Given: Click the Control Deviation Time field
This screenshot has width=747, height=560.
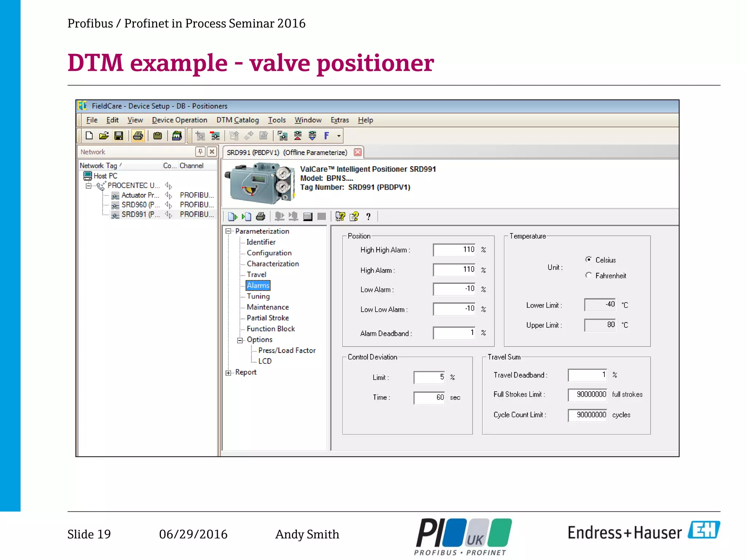Looking at the screenshot, I should (x=429, y=397).
